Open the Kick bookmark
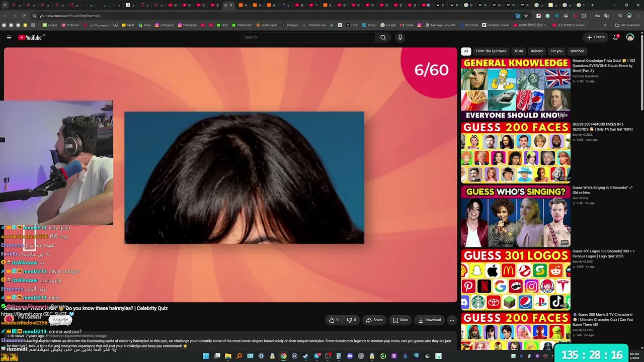The image size is (644, 362). [222, 25]
